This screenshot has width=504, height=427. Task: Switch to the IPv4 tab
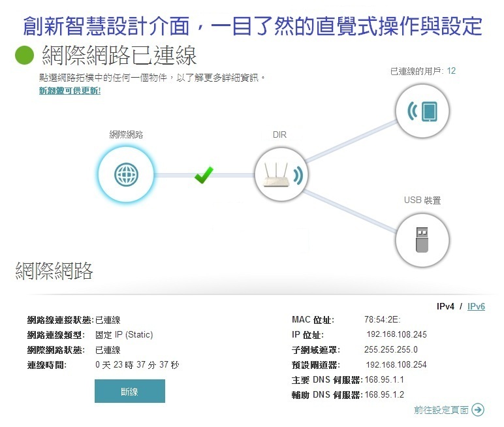pyautogui.click(x=446, y=306)
